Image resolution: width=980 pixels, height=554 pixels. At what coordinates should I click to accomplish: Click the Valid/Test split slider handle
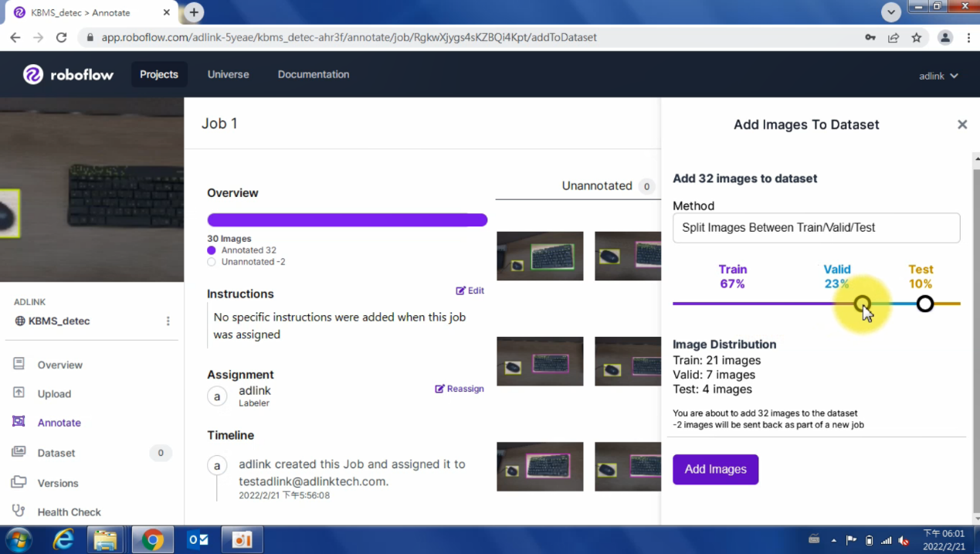(924, 304)
